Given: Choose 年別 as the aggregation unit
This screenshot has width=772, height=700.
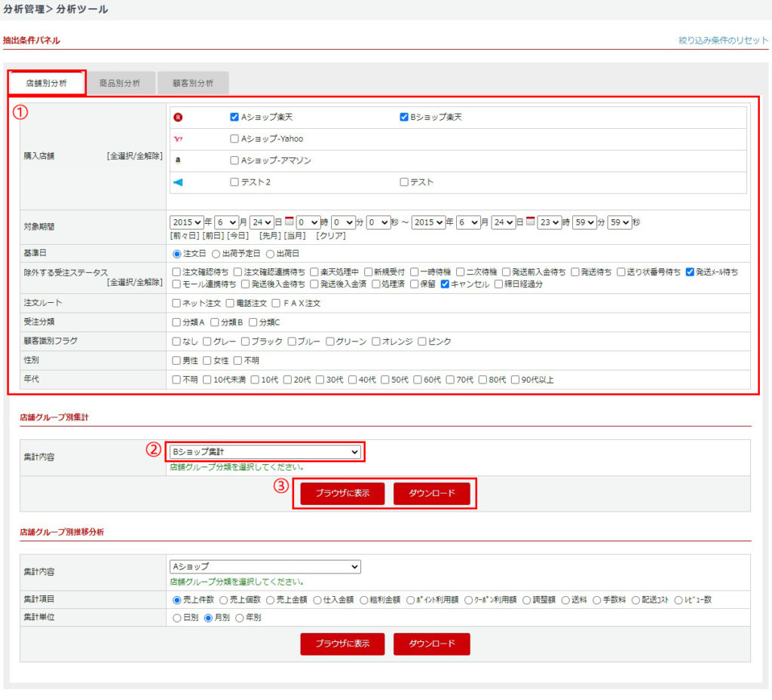Looking at the screenshot, I should pos(240,617).
